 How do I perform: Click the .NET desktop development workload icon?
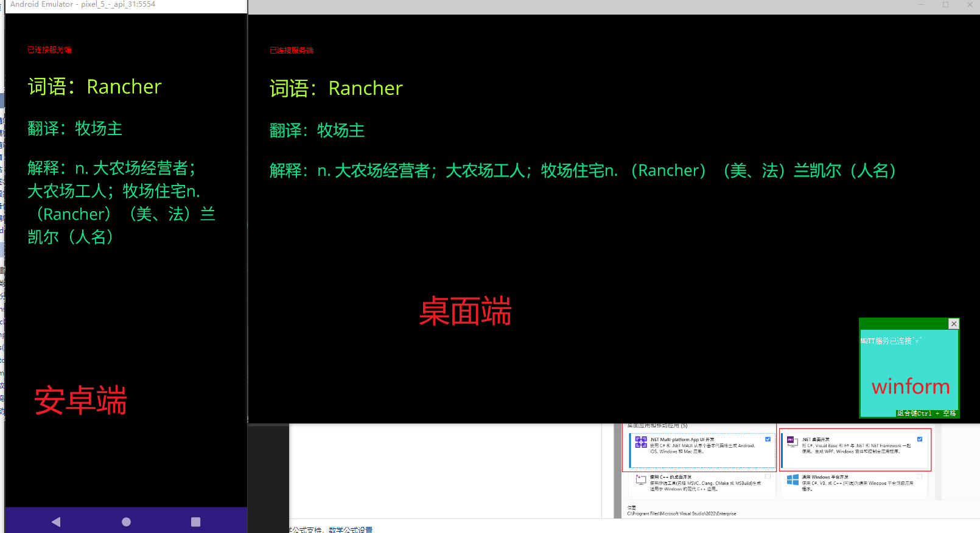792,442
